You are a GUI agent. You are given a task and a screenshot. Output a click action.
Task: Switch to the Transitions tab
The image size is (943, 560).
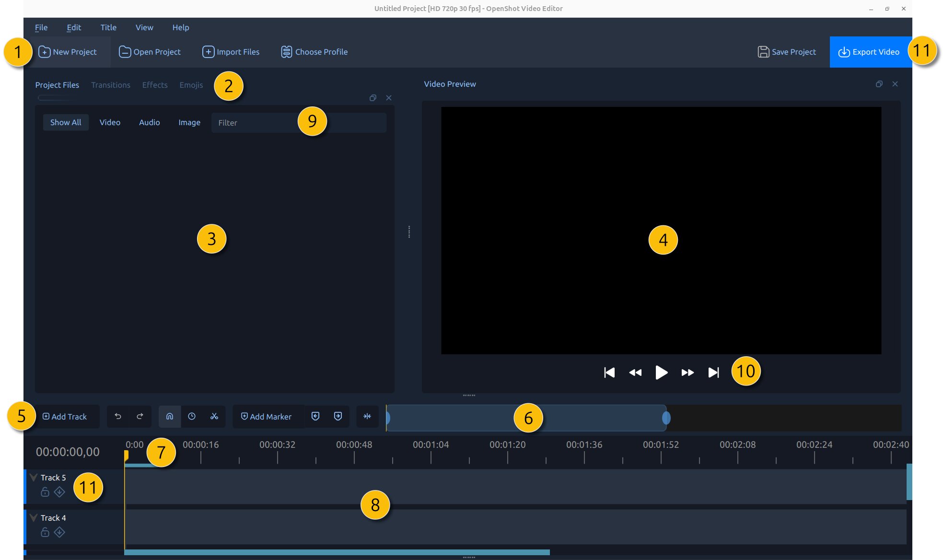111,85
